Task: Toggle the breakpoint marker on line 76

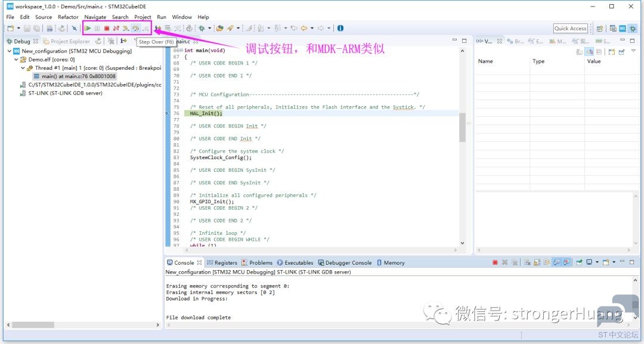Action: [x=167, y=113]
